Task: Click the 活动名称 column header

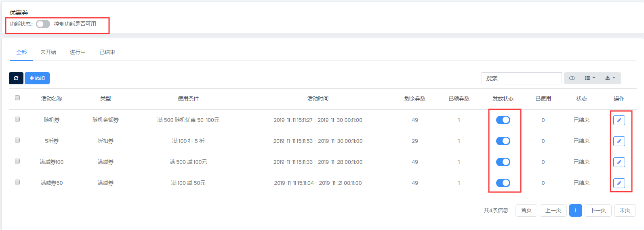Action: click(52, 99)
